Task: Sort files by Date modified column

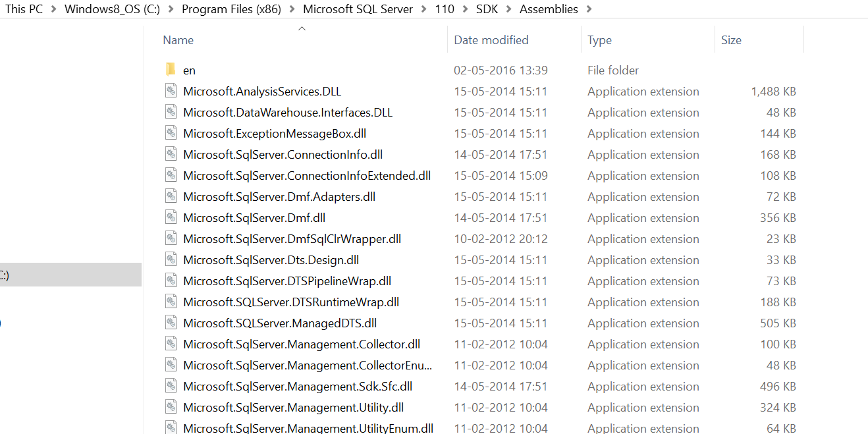Action: tap(491, 40)
